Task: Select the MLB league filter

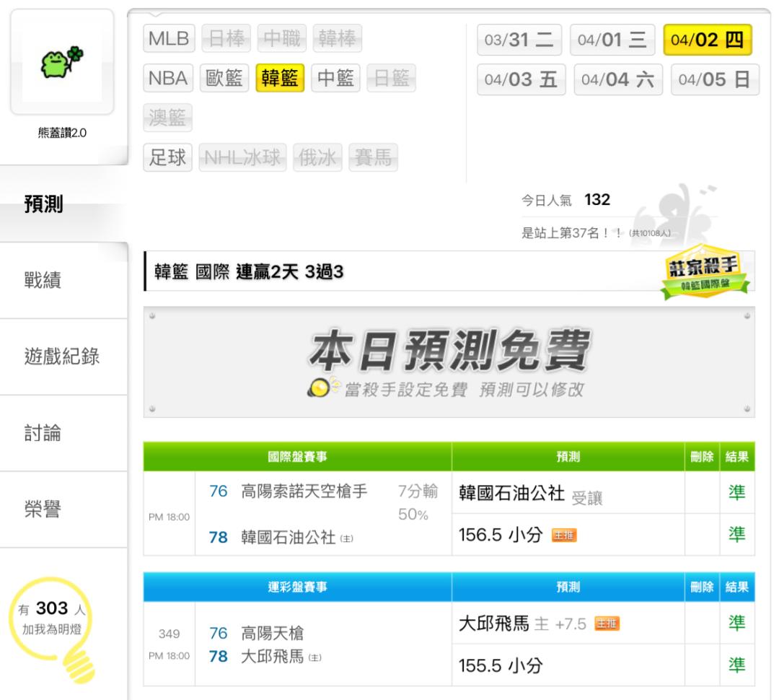Action: [169, 39]
